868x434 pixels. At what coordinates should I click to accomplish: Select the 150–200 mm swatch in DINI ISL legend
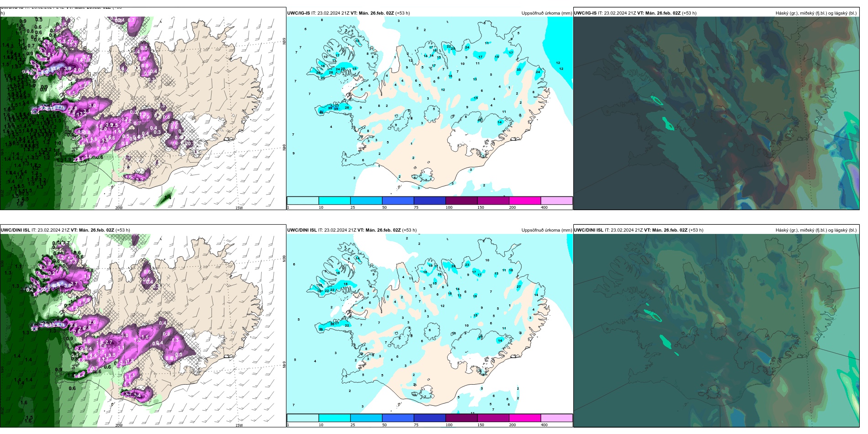493,418
